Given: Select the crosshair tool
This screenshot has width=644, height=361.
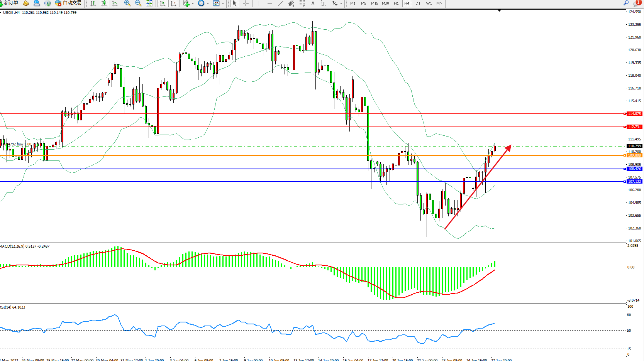Looking at the screenshot, I should [246, 3].
